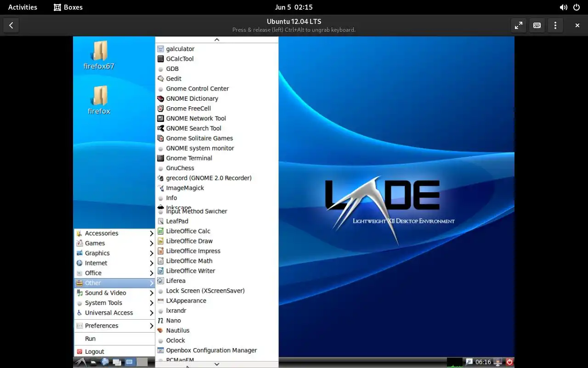Open the Boxes three-dot menu
Image resolution: width=588 pixels, height=368 pixels.
(x=555, y=25)
